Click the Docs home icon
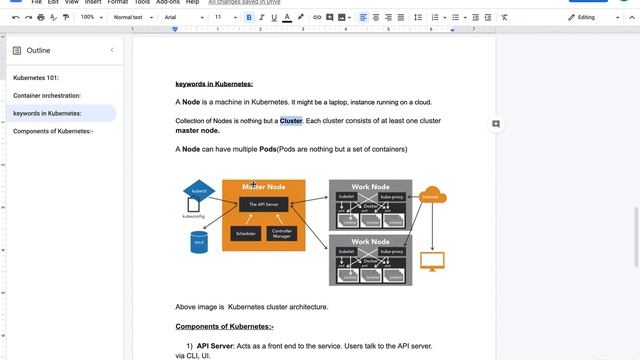The width and height of the screenshot is (640, 360). tap(16, 1)
